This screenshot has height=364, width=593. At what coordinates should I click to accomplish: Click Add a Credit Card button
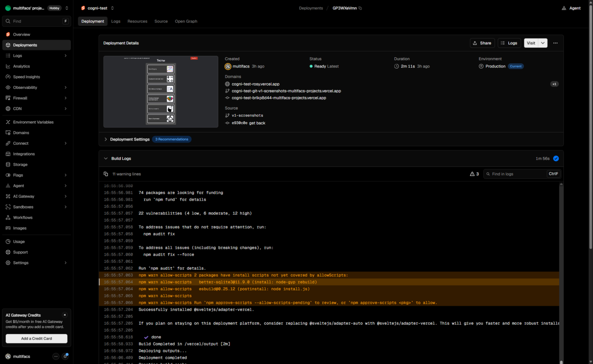tap(37, 338)
